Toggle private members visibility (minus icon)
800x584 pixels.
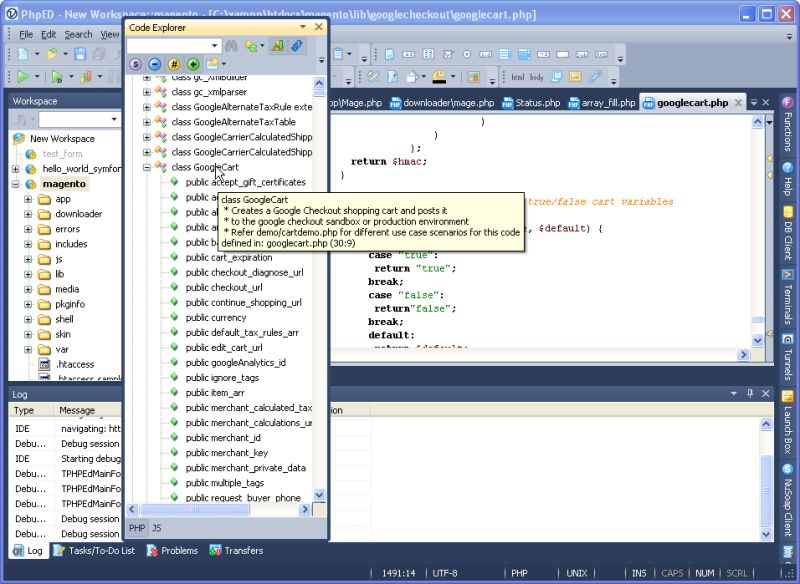click(154, 63)
